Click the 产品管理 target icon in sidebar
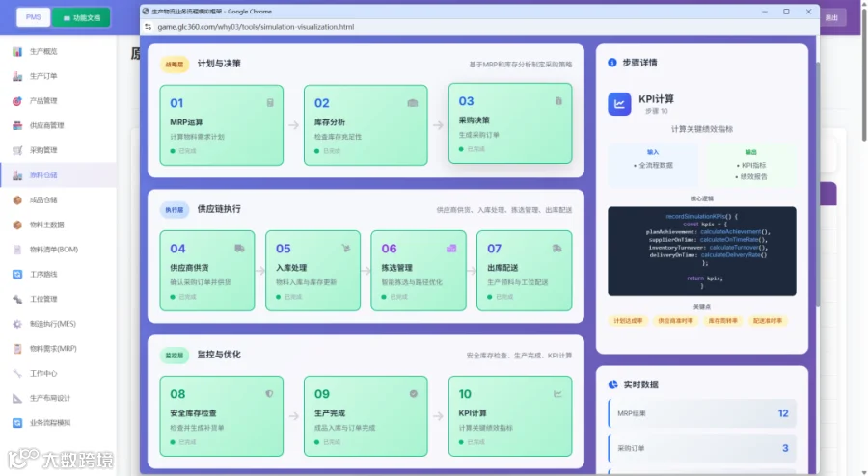868x476 pixels. 17,101
